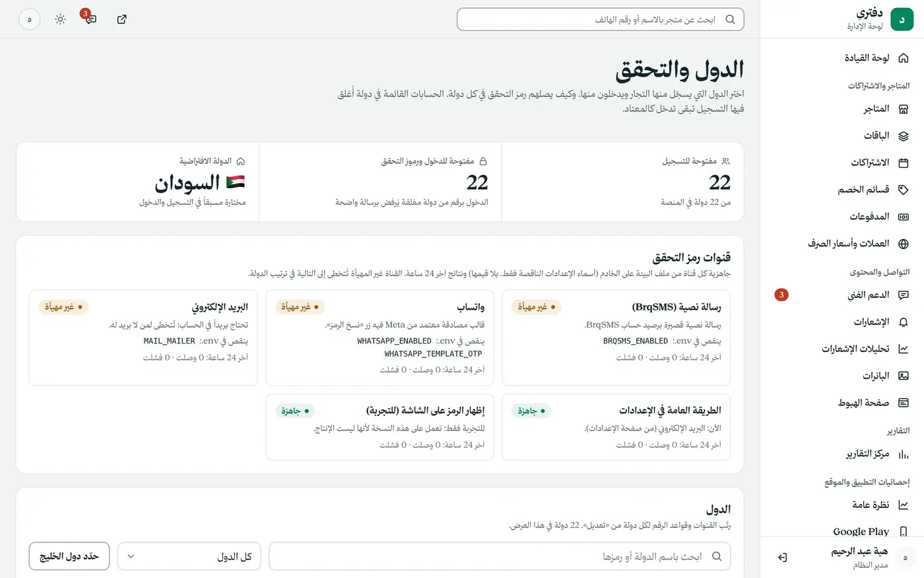Click the مفتوحة للدخول ورموز التحقق label
Viewport: 924px width, 578px height.
427,161
